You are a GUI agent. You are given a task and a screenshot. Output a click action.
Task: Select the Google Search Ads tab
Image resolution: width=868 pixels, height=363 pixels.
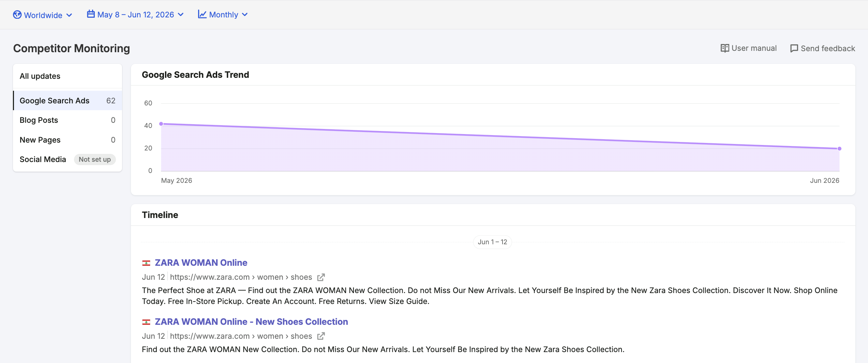[68, 101]
